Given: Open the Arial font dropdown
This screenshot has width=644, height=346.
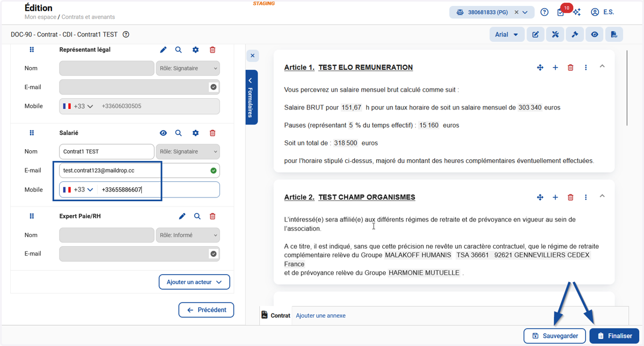Looking at the screenshot, I should click(506, 34).
